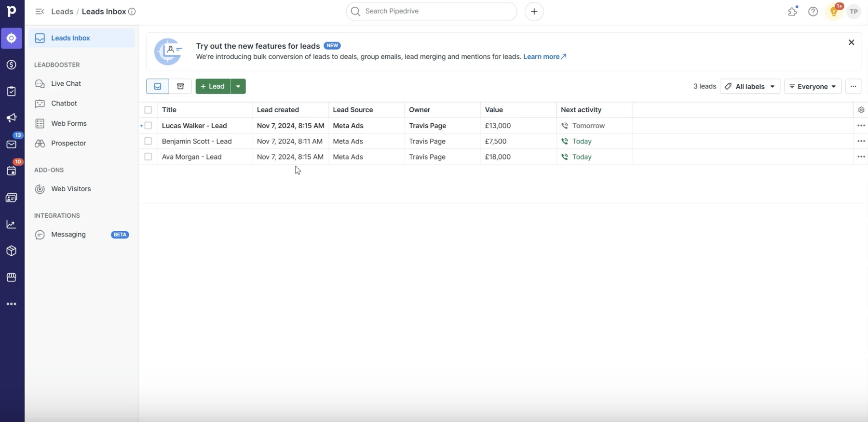Screen dimensions: 868x422
Task: Open Contacts card icon in left rail
Action: [12, 198]
